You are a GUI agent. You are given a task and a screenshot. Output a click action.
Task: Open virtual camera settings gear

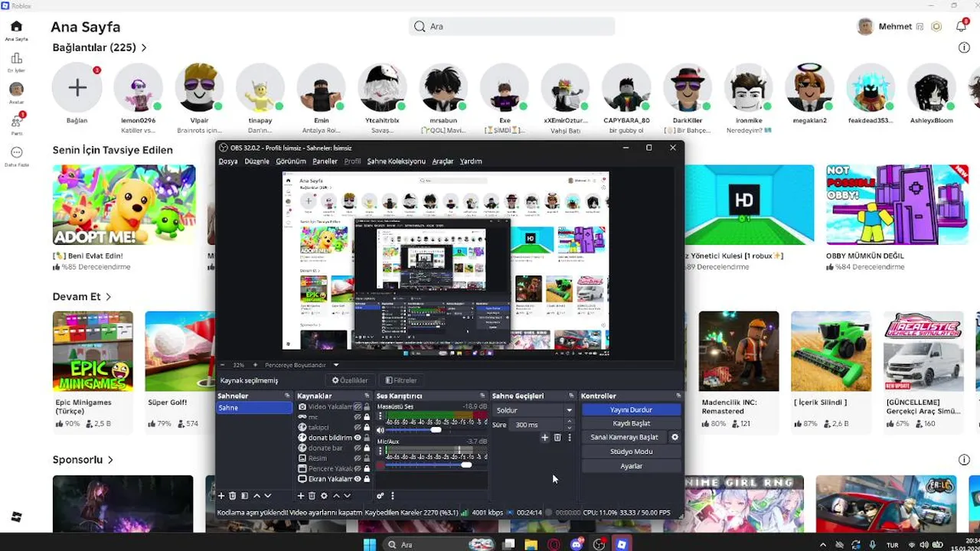click(x=675, y=437)
